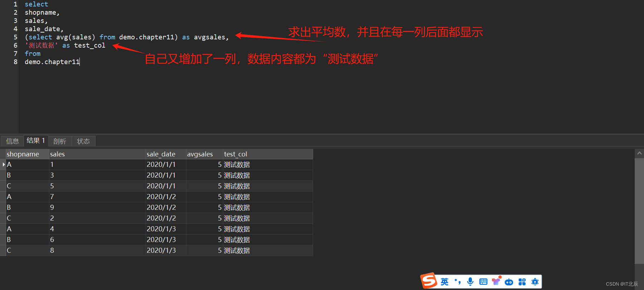Select sales cell with value 5
Viewport: 644px width, 290px height.
pyautogui.click(x=97, y=186)
